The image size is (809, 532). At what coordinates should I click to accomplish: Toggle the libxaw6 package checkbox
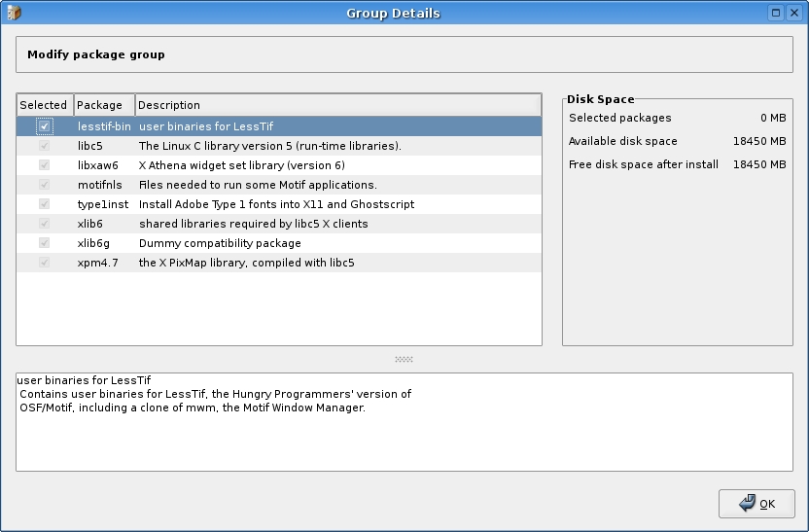click(45, 165)
